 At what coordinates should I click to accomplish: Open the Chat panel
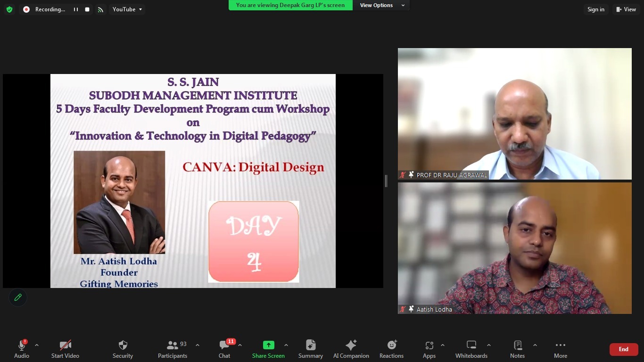[x=224, y=349]
